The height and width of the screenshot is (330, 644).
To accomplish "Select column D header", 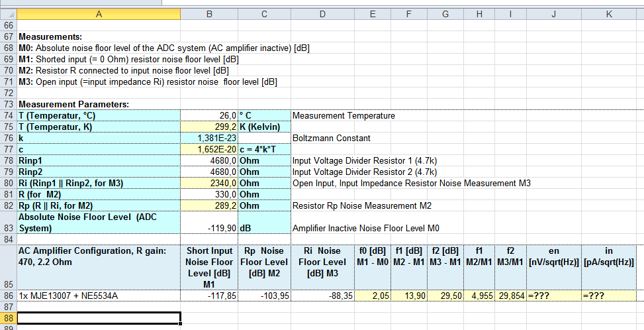I will coord(322,13).
